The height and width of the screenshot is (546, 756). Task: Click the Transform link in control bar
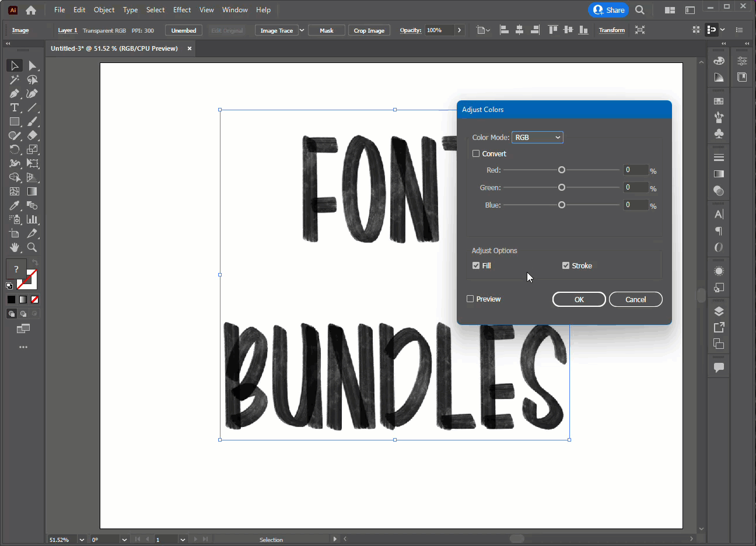pyautogui.click(x=612, y=30)
